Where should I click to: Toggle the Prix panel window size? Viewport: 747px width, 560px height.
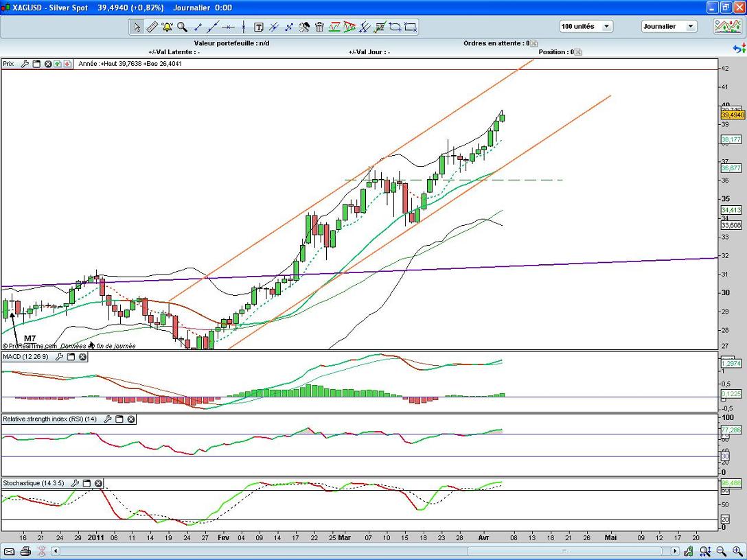(37, 64)
